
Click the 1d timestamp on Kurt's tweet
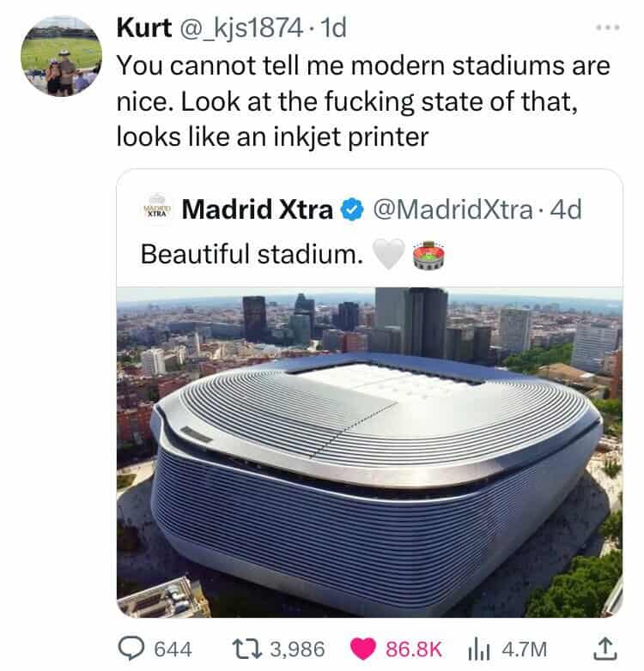pos(333,27)
